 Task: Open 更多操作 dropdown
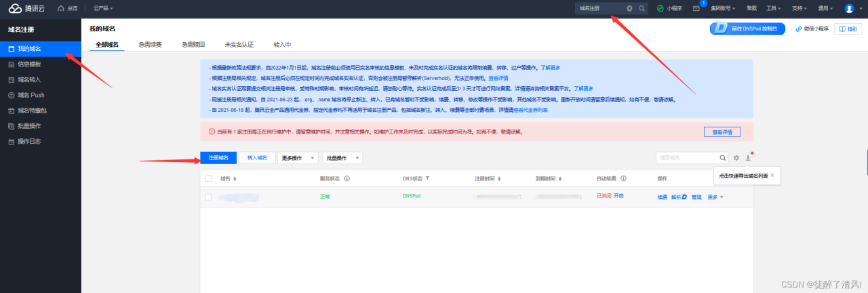298,157
